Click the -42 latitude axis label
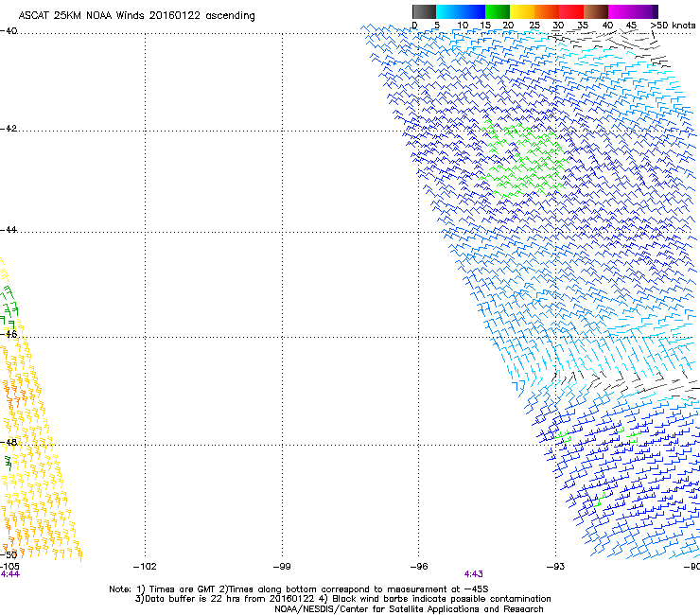700x615 pixels. pyautogui.click(x=9, y=129)
